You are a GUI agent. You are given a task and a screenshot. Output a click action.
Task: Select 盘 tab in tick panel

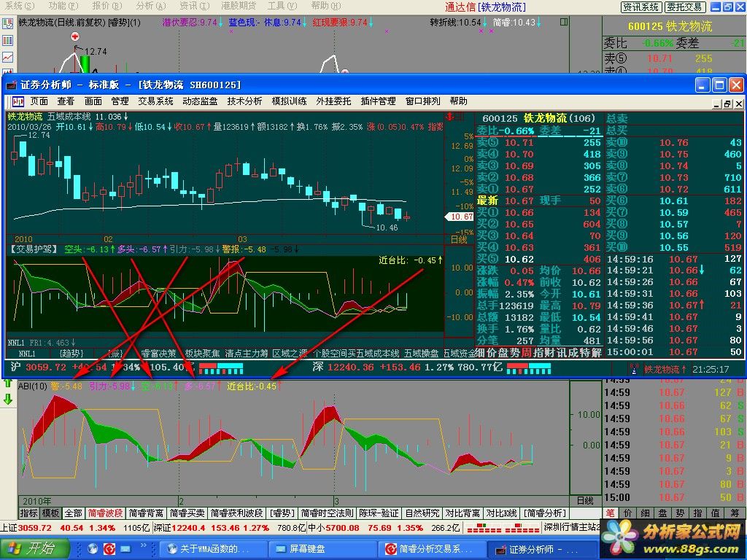(662, 513)
